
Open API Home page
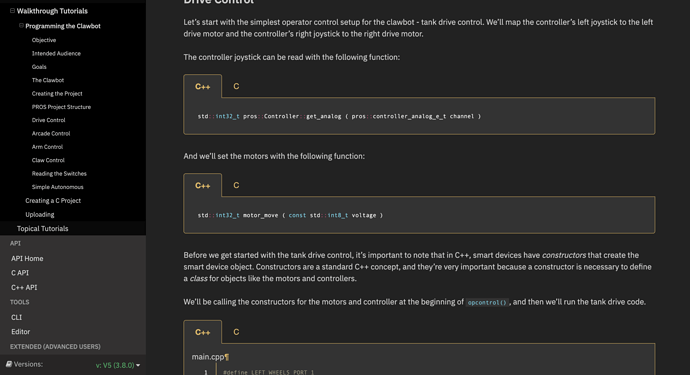click(27, 258)
